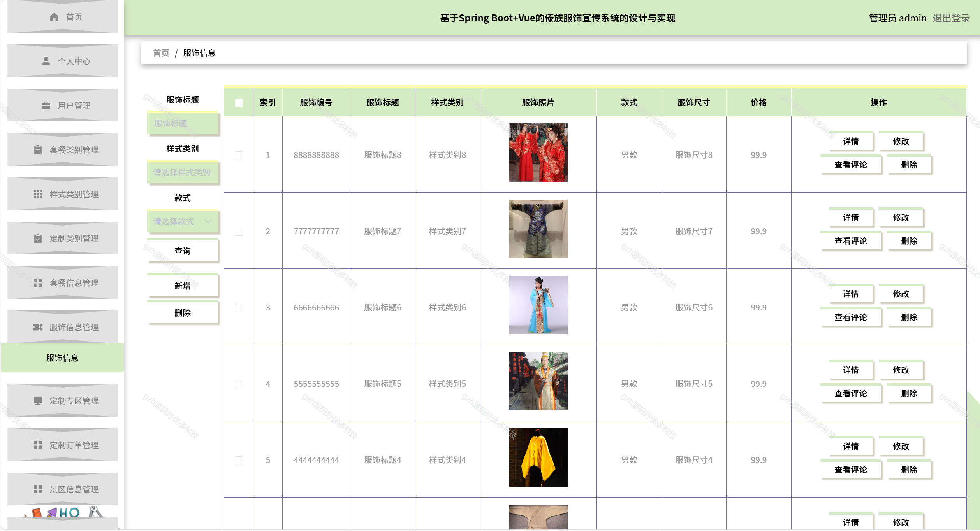Check the row checkbox for 8888888888
Viewport: 980px width, 531px height.
[x=239, y=155]
